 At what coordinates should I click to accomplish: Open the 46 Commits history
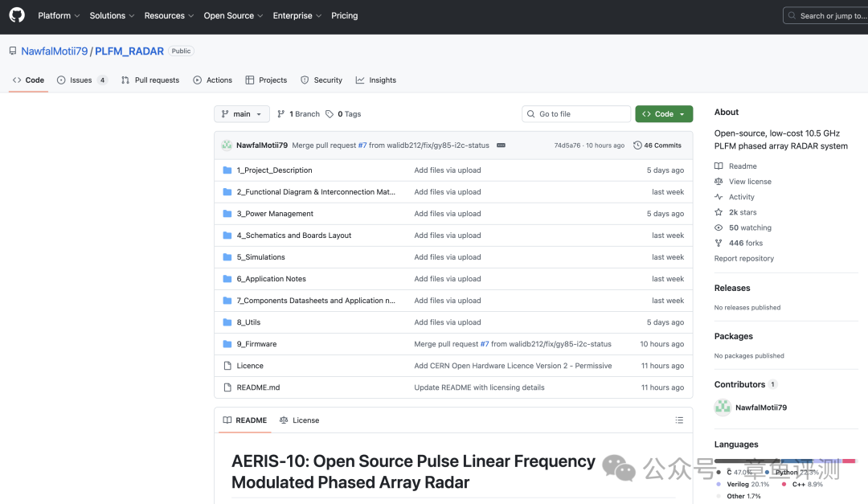pos(657,145)
